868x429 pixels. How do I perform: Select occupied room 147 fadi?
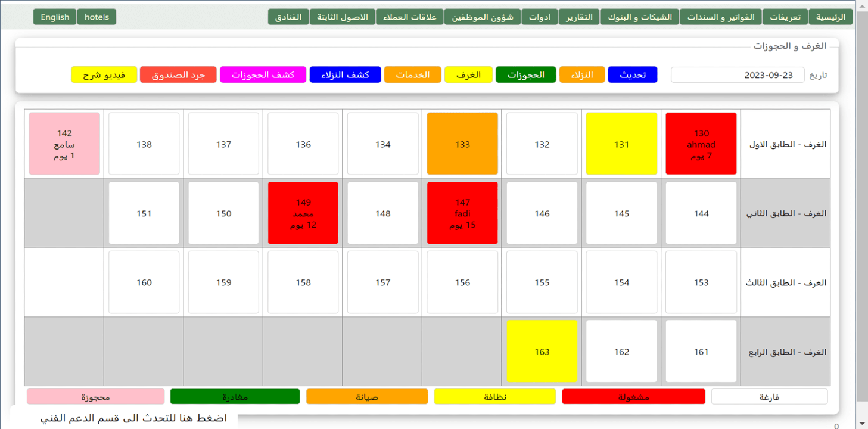(x=462, y=213)
